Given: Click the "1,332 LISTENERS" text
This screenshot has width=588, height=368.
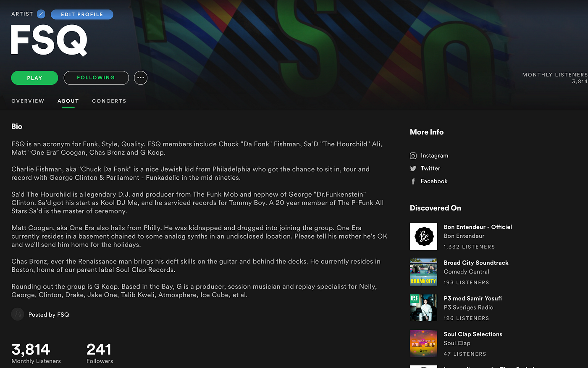Looking at the screenshot, I should point(469,247).
